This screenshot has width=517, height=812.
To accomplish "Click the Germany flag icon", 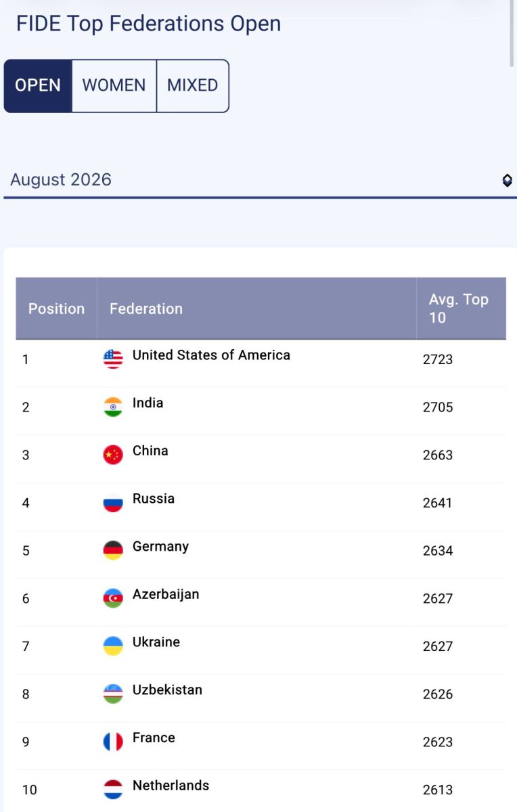I will coord(113,550).
